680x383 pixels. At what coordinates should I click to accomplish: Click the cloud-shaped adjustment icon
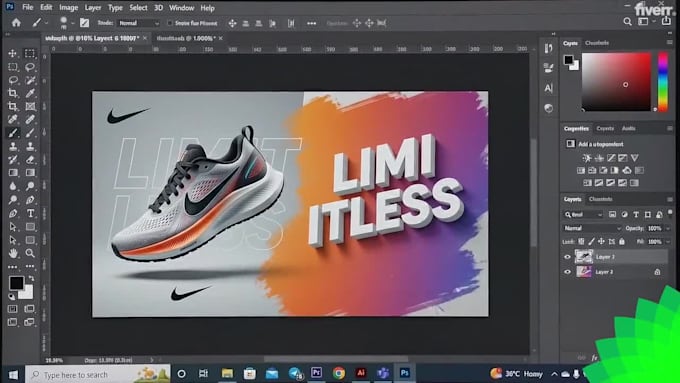point(627,170)
